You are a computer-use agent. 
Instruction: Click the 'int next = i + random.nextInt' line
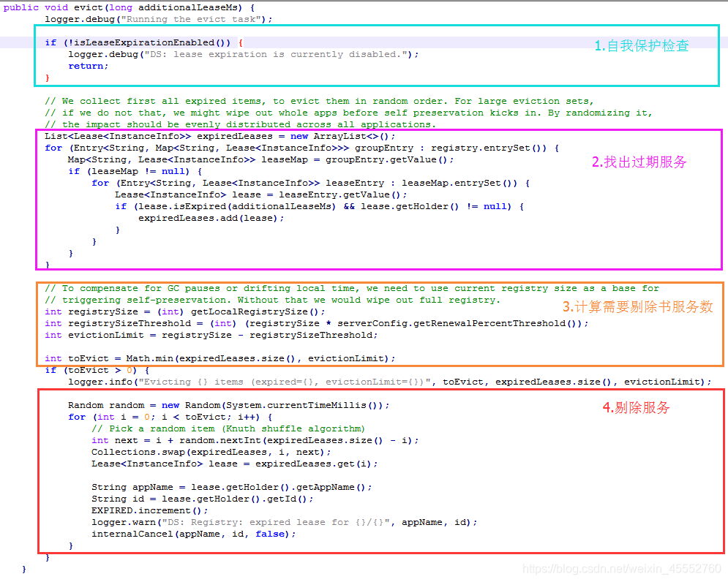[x=255, y=440]
